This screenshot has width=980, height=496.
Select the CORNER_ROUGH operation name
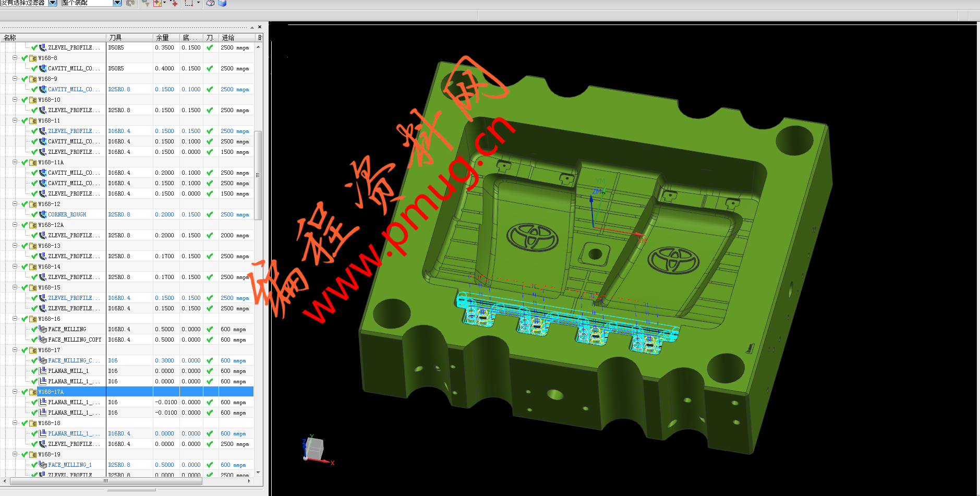[67, 214]
